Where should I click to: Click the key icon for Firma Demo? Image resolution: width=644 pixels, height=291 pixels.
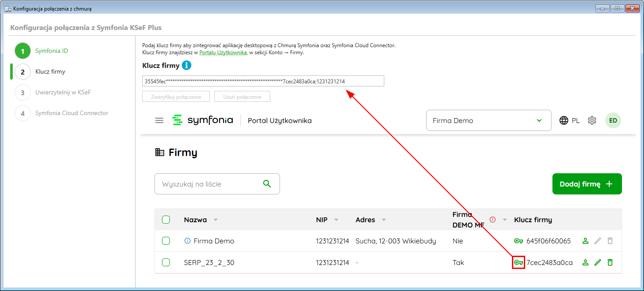click(x=519, y=241)
